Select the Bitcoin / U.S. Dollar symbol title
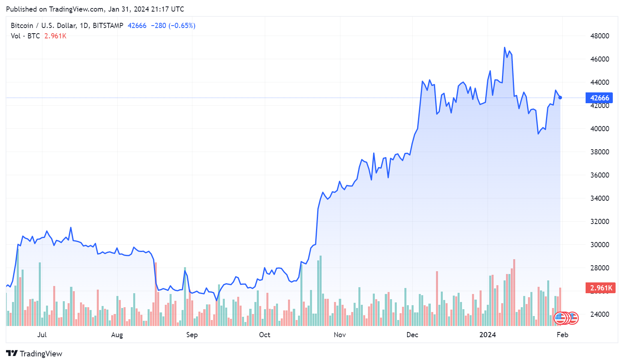The image size is (624, 364). (x=67, y=26)
